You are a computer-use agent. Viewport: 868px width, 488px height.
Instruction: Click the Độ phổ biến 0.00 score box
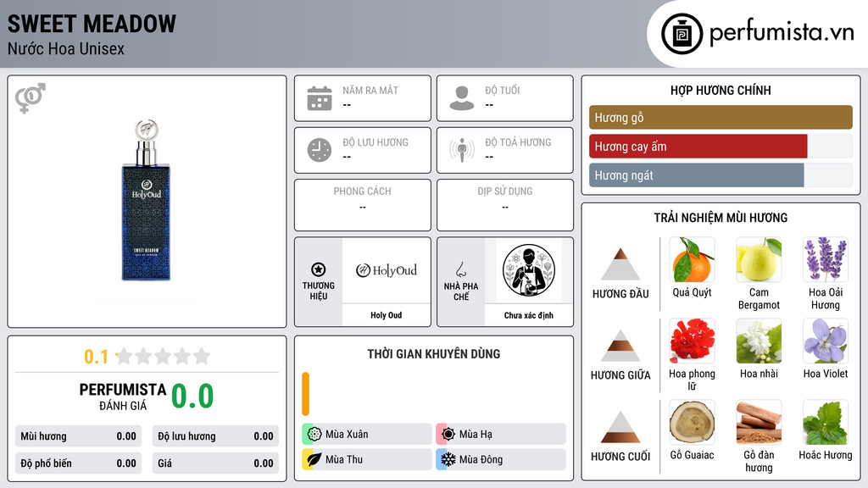[78, 463]
